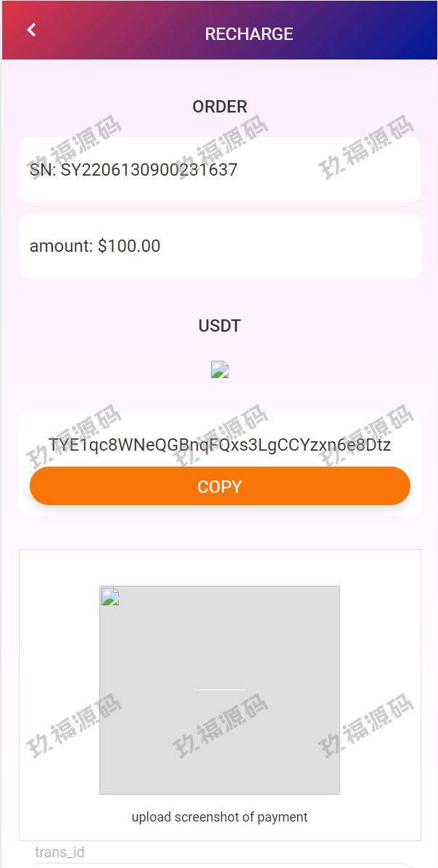
Task: Go back using the header arrow
Action: pyautogui.click(x=31, y=30)
